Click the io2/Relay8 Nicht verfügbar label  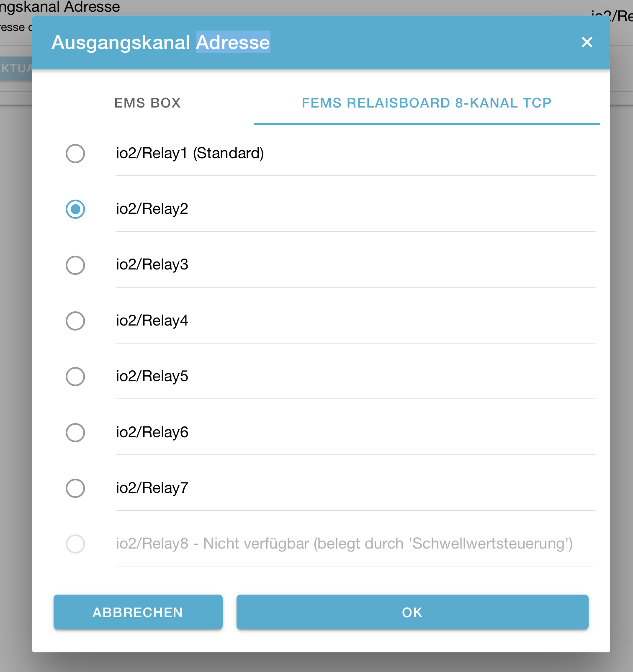click(344, 544)
